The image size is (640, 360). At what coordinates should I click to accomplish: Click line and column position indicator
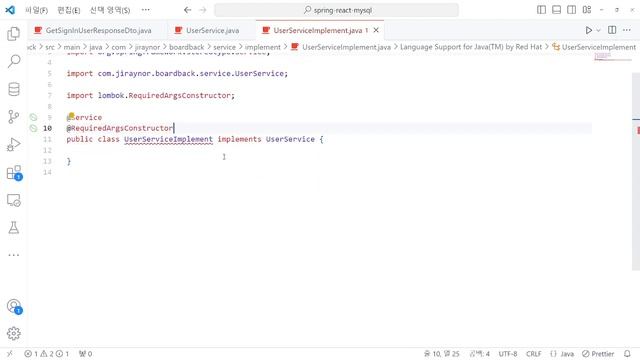tap(442, 353)
